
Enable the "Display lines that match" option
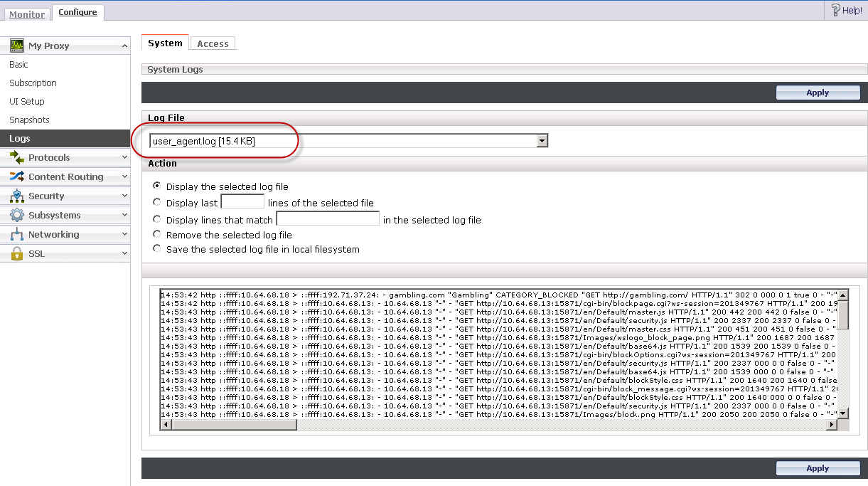coord(156,218)
